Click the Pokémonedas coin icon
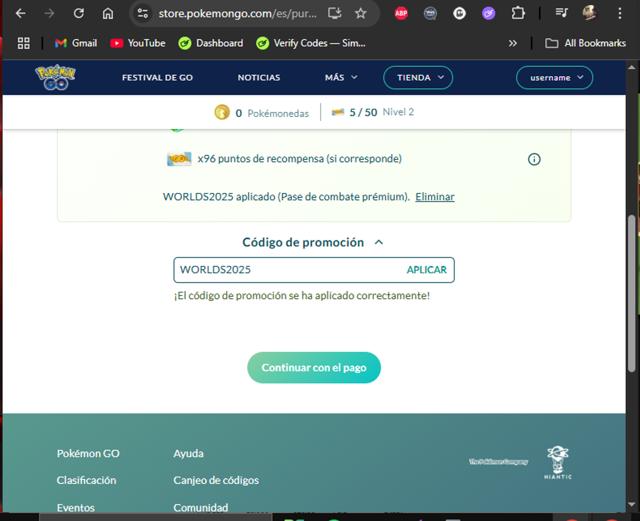Screen dimensions: 640x521 (x=222, y=112)
